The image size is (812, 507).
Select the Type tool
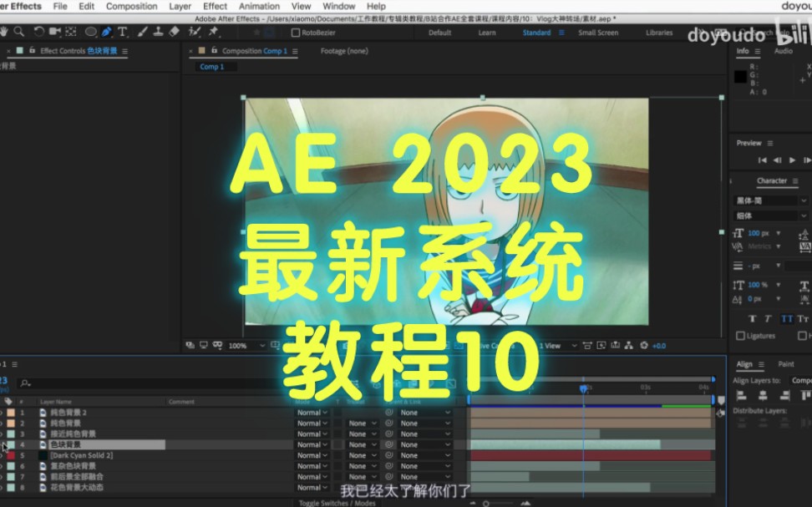coord(123,32)
